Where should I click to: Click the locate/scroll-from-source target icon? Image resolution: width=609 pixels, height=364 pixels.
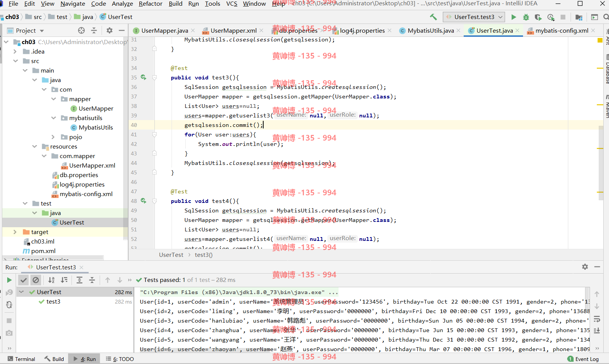point(81,30)
